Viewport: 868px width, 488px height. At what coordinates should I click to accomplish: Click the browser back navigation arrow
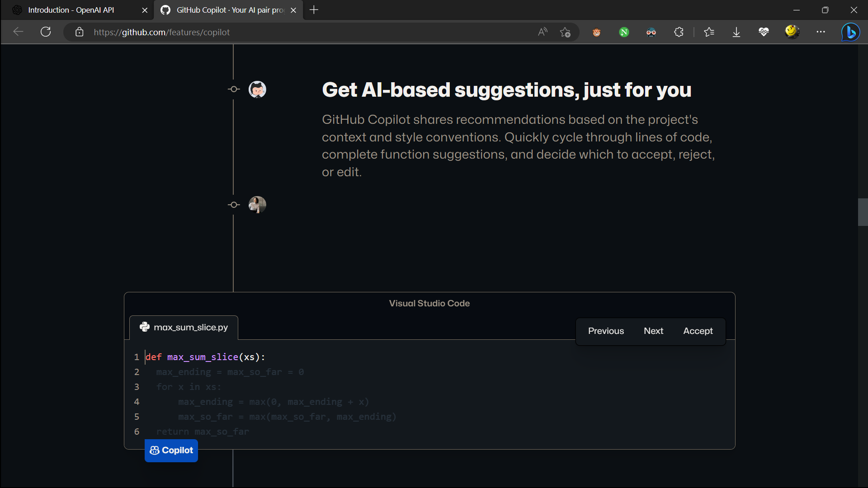tap(17, 32)
